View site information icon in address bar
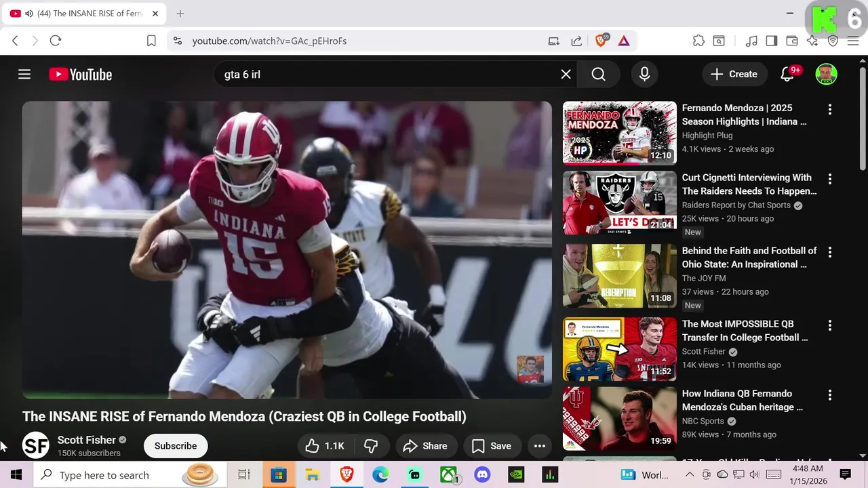 [178, 41]
